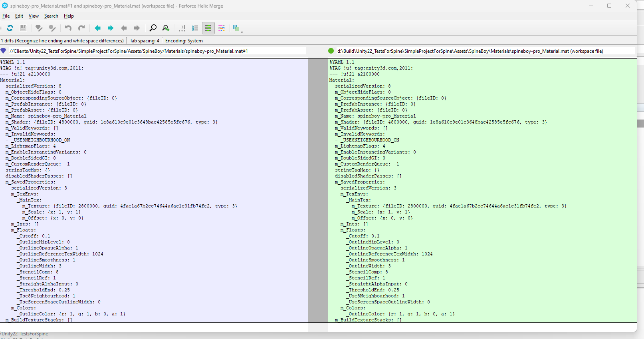This screenshot has width=644, height=339.
Task: Toggle the active green inline differences icon
Action: click(x=208, y=28)
